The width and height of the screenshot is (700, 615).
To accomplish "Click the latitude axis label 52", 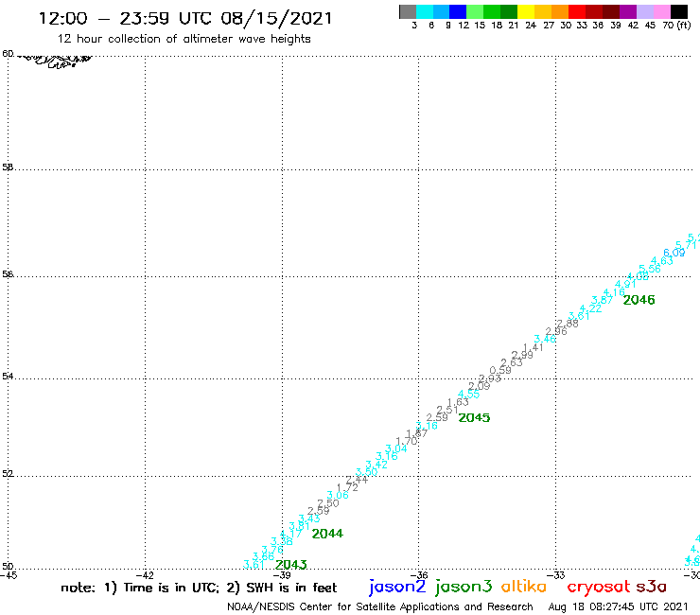I will (x=8, y=474).
